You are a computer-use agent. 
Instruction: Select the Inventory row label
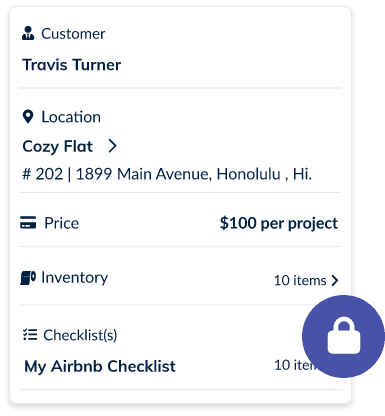point(75,278)
